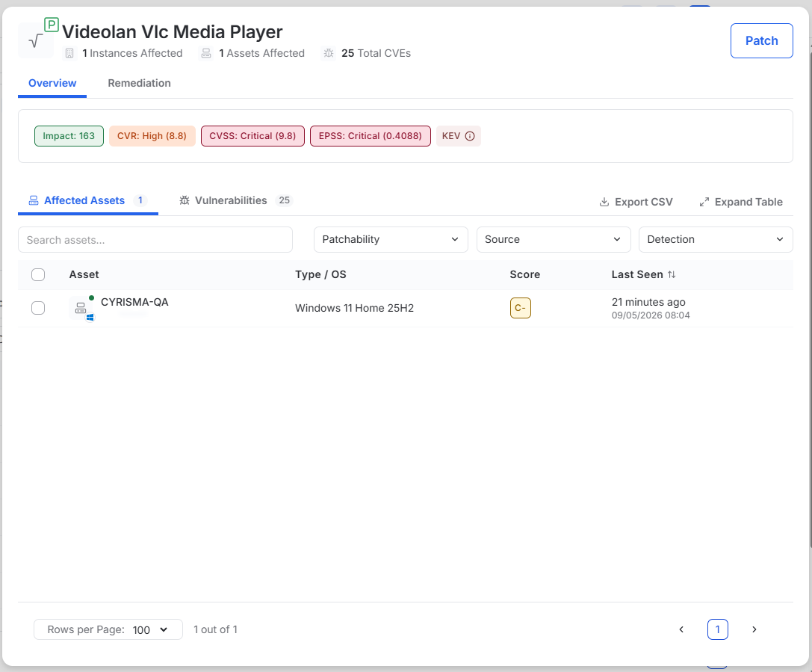Click the Export CSV download icon

pos(604,202)
